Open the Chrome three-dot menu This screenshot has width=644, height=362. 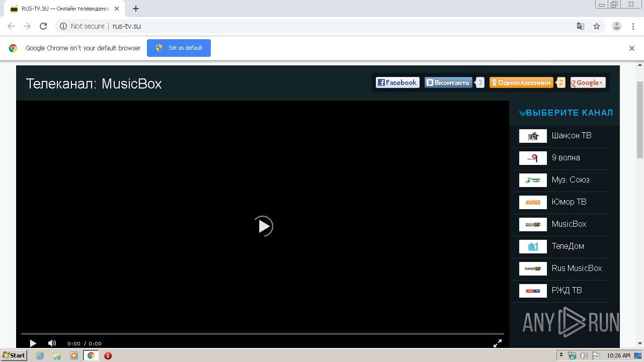click(x=633, y=26)
